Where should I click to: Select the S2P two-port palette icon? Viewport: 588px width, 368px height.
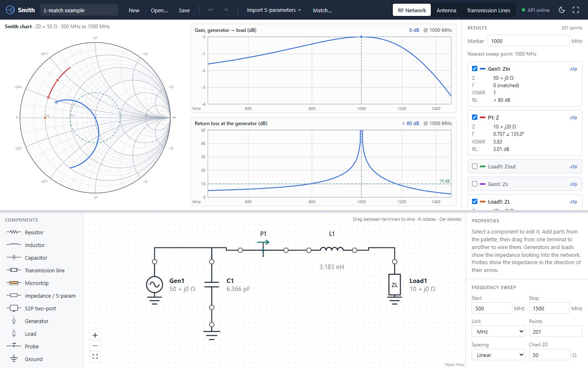14,308
